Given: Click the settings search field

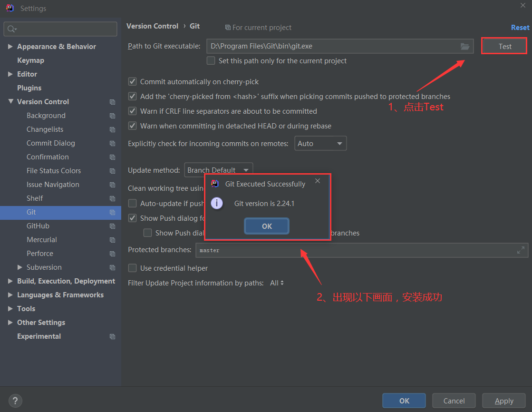Looking at the screenshot, I should pos(60,29).
